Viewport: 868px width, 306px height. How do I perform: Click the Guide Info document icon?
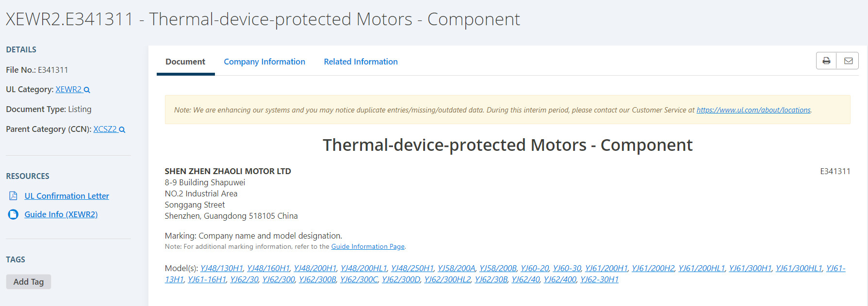click(14, 214)
